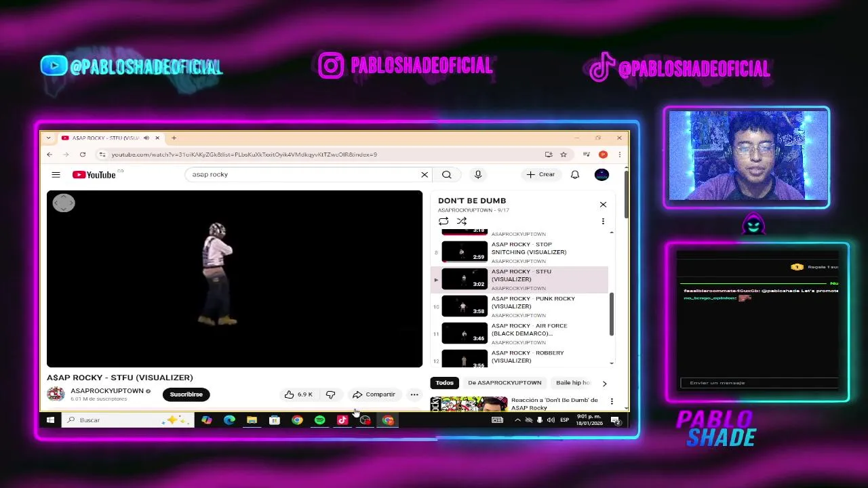This screenshot has width=868, height=488.
Task: Clear the 'asap rocky' search text
Action: pyautogui.click(x=425, y=175)
